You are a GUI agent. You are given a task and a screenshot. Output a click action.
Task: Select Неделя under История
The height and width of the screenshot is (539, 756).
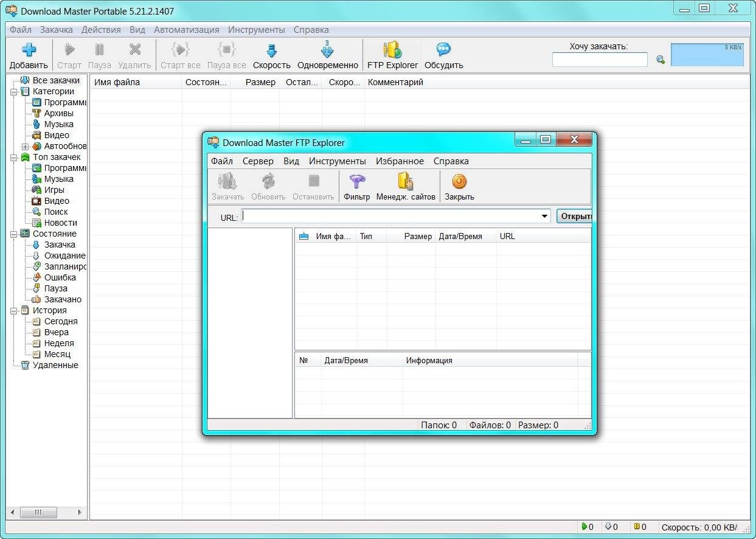point(59,343)
